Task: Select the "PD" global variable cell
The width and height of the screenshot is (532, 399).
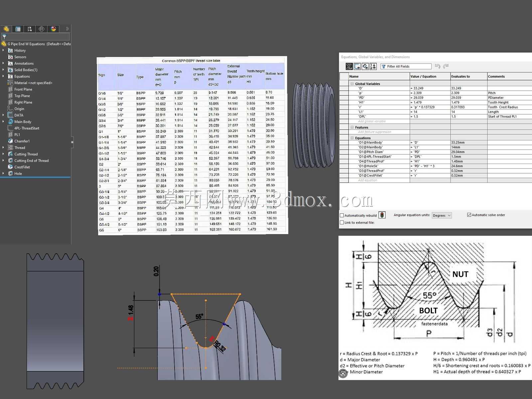Action: pos(379,98)
